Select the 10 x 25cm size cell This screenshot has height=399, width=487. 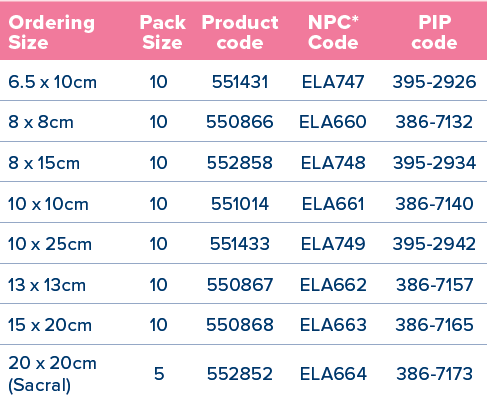pos(50,244)
